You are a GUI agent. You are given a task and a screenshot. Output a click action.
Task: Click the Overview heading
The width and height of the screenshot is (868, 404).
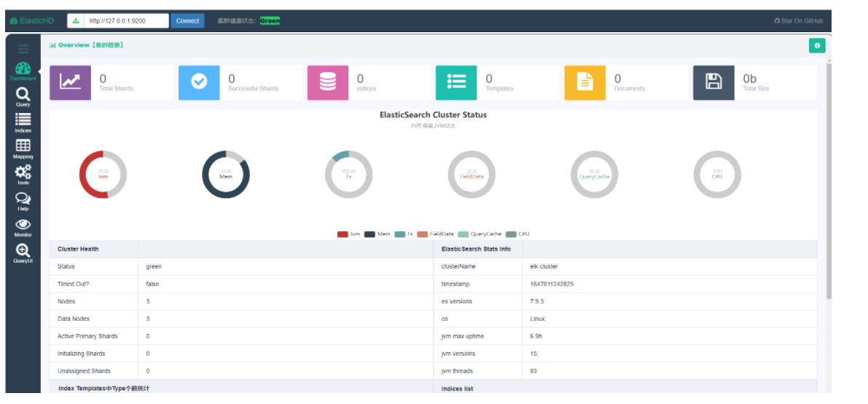click(86, 45)
